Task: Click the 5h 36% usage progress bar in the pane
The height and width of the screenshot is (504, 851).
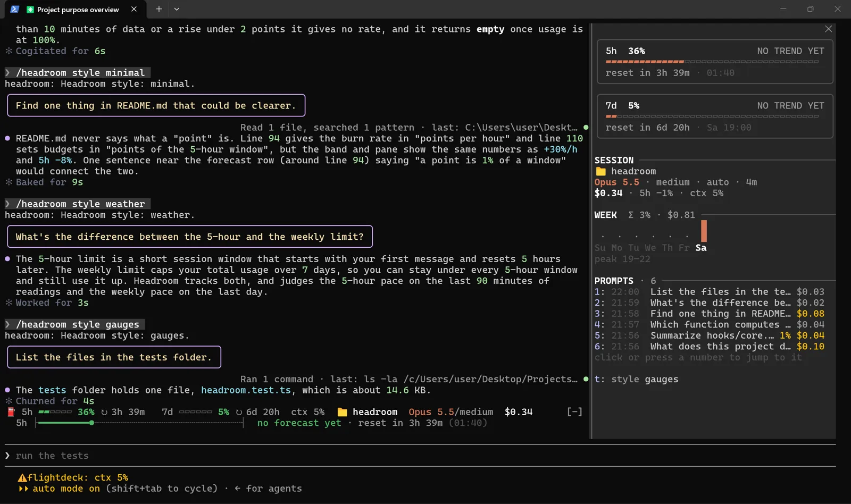Action: pyautogui.click(x=712, y=62)
